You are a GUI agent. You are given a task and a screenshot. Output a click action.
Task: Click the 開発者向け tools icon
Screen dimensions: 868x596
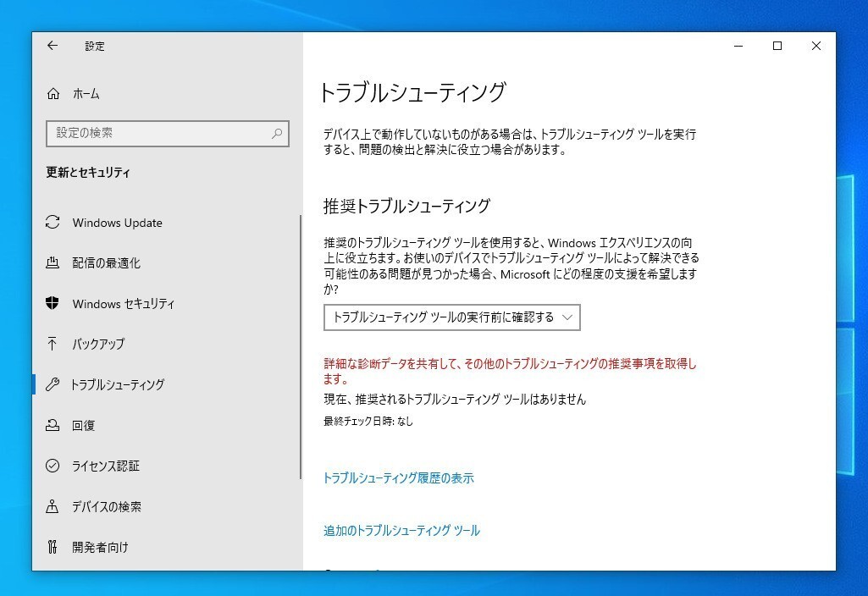click(x=53, y=547)
